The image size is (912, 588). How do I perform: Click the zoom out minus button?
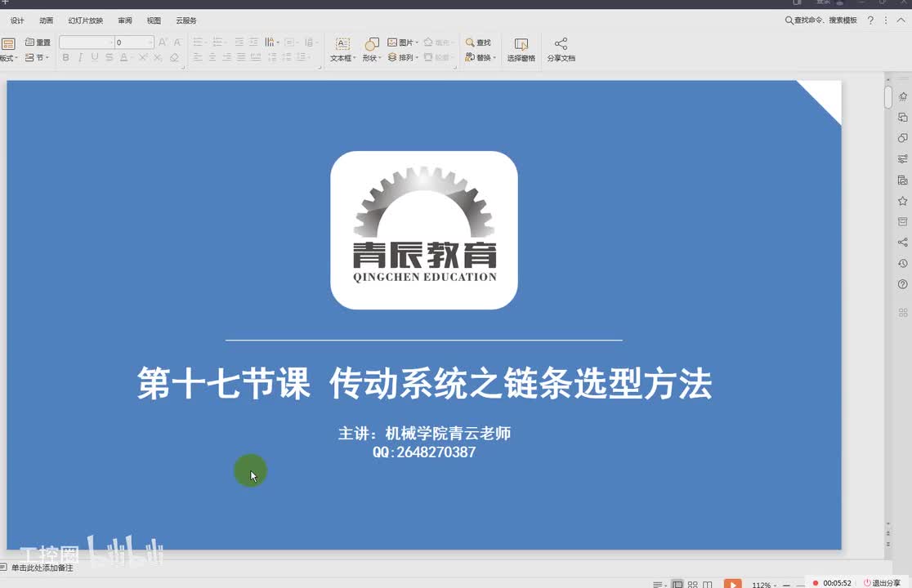point(786,585)
